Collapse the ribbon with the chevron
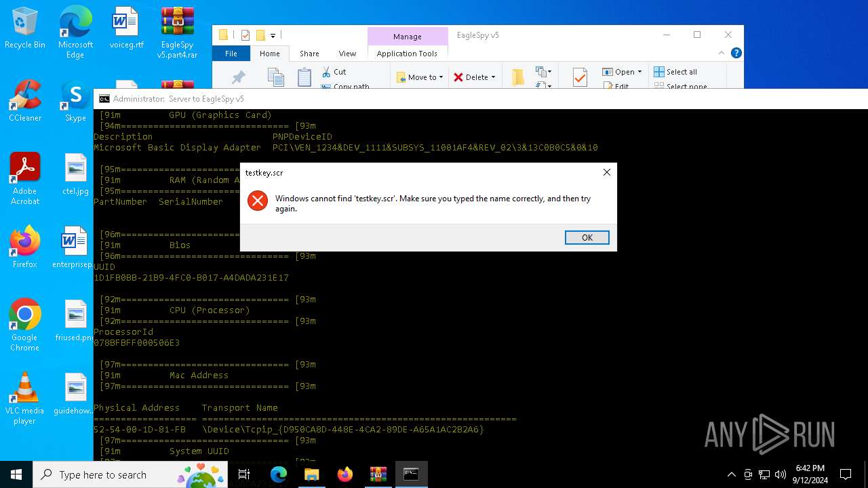868x488 pixels. click(x=722, y=53)
